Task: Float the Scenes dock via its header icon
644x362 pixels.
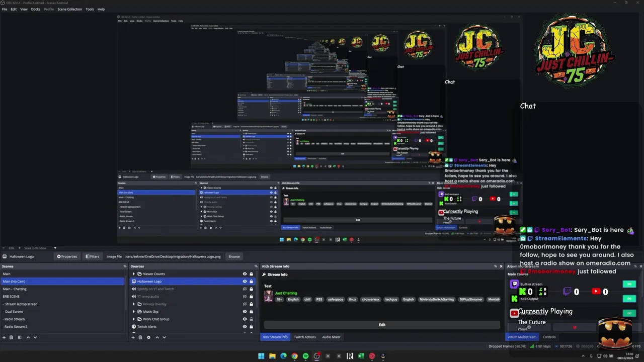Action: click(125, 266)
